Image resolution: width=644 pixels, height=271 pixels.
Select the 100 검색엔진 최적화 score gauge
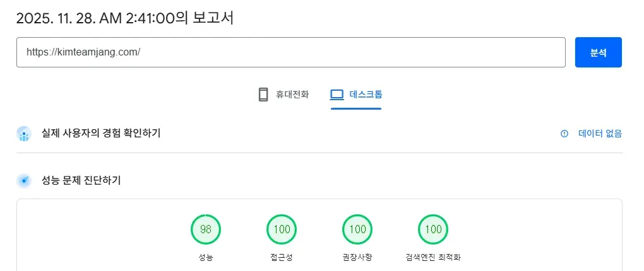433,229
